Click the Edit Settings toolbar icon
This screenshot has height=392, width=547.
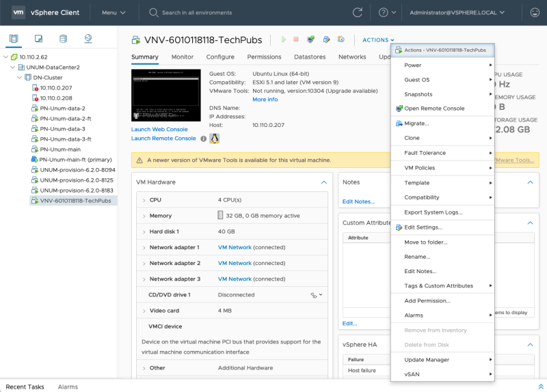pos(326,40)
